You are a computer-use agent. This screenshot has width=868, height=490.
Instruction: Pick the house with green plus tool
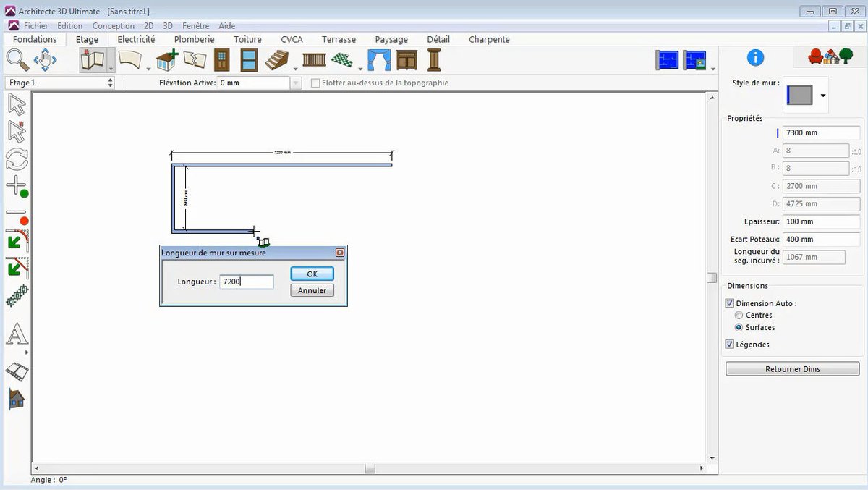point(167,59)
